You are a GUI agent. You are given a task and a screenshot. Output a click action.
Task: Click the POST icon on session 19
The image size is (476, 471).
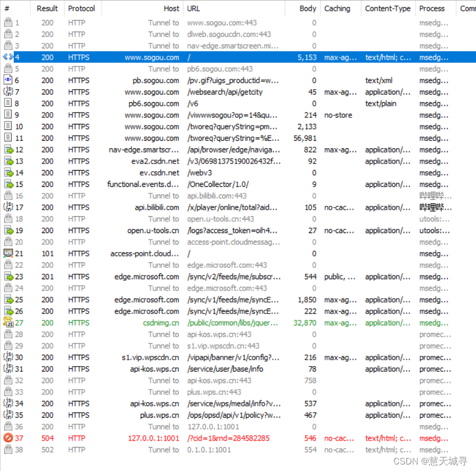point(9,230)
